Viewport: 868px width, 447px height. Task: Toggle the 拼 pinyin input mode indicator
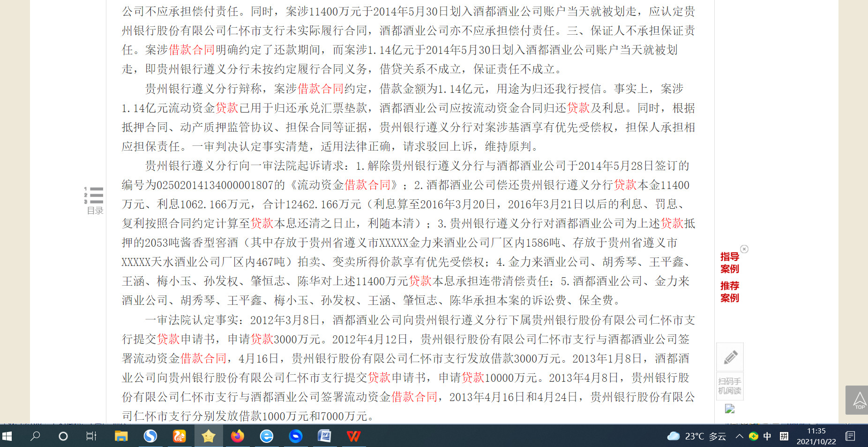[784, 437]
